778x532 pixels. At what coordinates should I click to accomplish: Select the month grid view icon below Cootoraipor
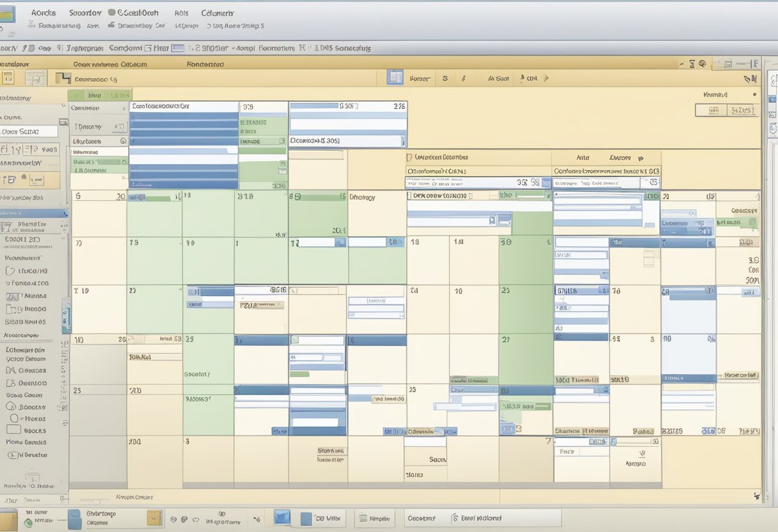tap(35, 78)
